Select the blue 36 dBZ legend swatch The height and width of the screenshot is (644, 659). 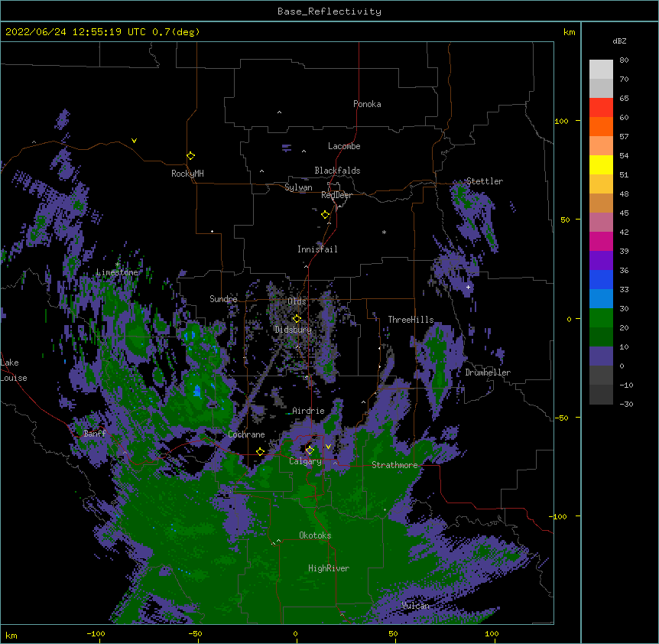[x=601, y=279]
